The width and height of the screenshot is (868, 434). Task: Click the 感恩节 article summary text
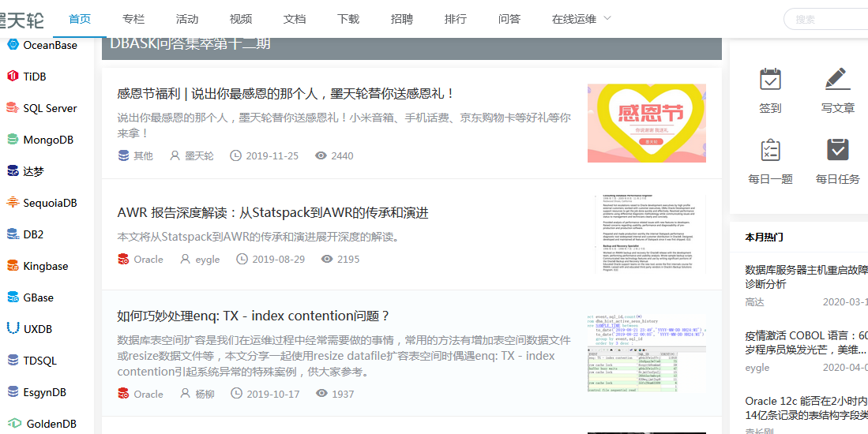point(344,125)
